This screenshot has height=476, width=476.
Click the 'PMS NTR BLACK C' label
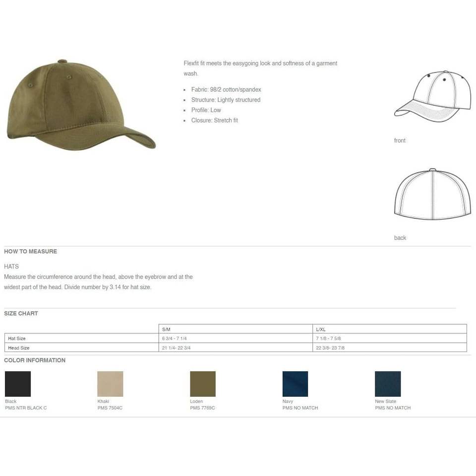[x=26, y=408]
